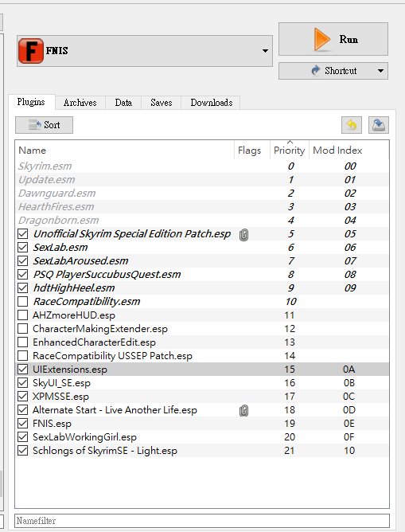Expand the Shortcut dropdown arrow

point(380,71)
